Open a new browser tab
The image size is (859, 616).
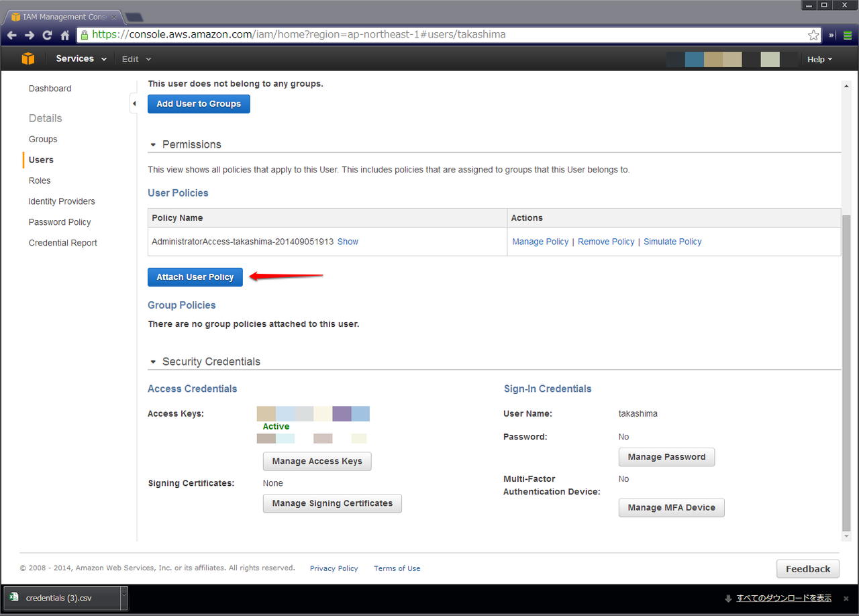click(x=134, y=17)
